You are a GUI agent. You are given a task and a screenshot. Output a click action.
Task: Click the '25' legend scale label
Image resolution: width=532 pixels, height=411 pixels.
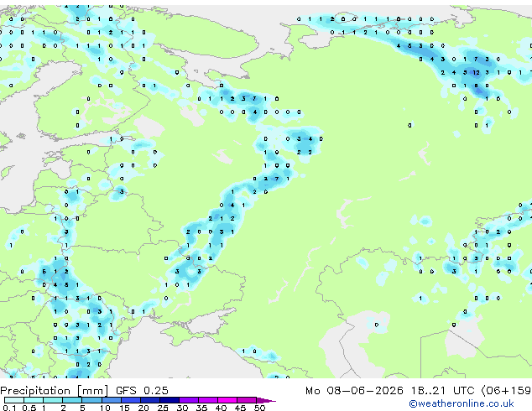click(163, 408)
